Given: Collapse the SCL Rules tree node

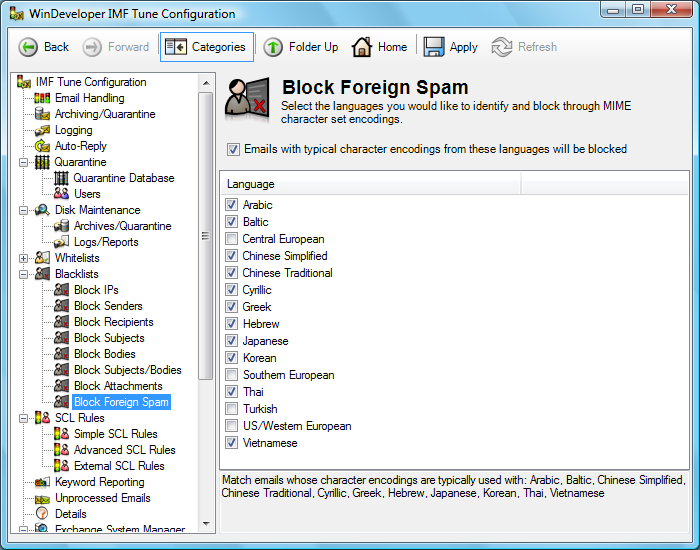Looking at the screenshot, I should (23, 418).
